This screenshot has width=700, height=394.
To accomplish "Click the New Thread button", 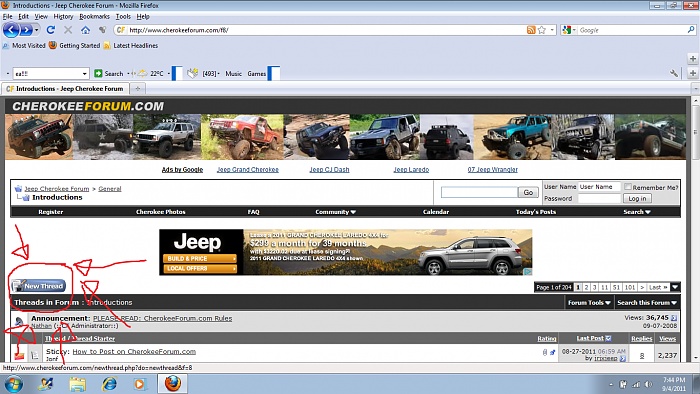I will click(x=39, y=286).
